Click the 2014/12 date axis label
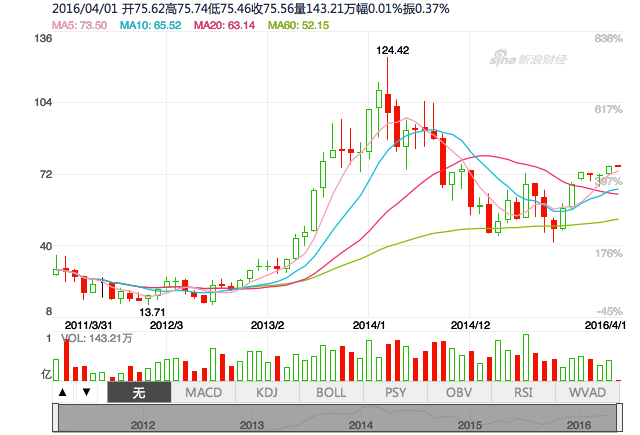 [x=470, y=325]
